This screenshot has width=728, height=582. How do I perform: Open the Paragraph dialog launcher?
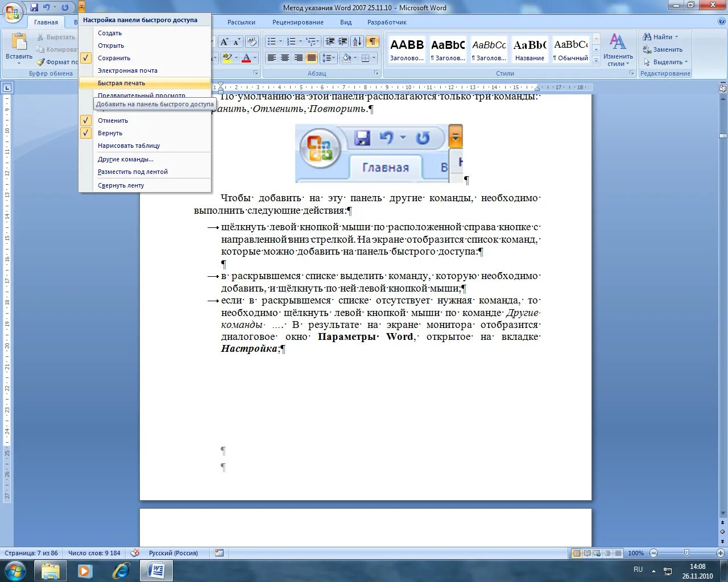point(377,73)
